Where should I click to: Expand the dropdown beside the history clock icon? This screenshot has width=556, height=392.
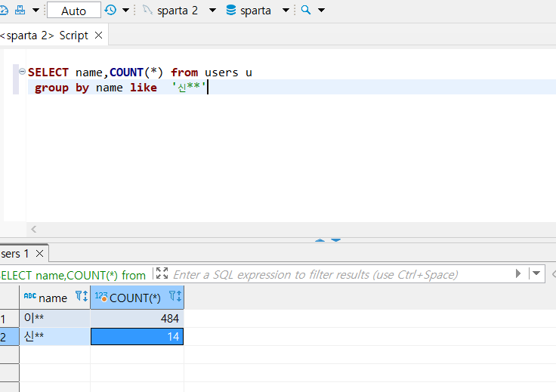(x=125, y=10)
